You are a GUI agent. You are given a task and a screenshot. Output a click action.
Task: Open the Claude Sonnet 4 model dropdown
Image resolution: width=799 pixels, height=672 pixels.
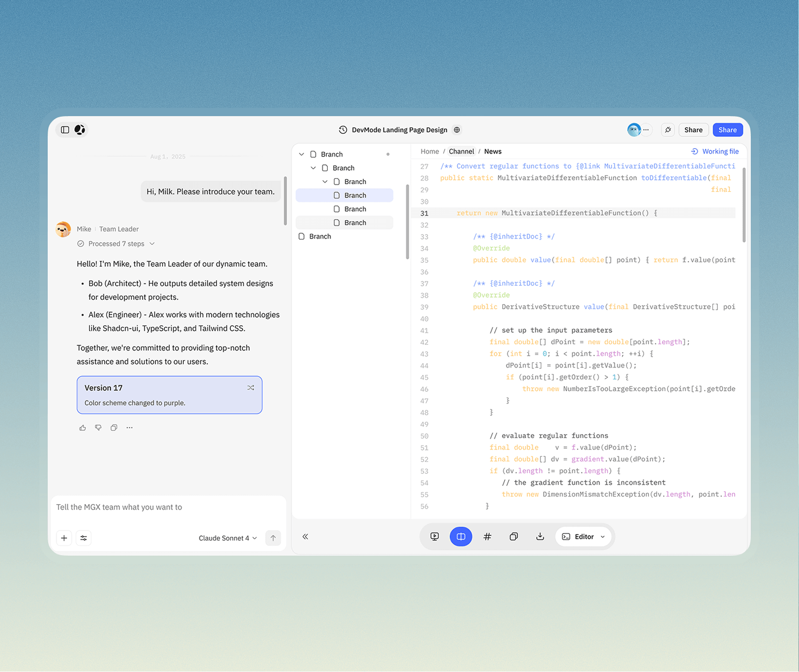tap(228, 538)
